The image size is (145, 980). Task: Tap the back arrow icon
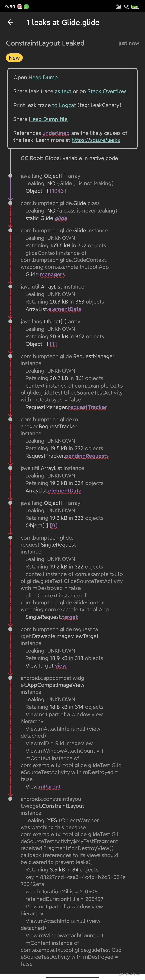[x=10, y=22]
